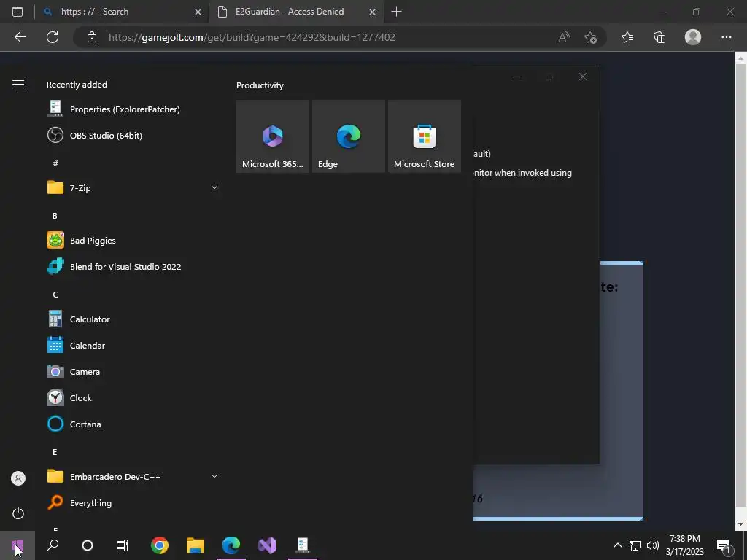Open Edge Settings and more menu
The height and width of the screenshot is (560, 747).
(x=726, y=37)
